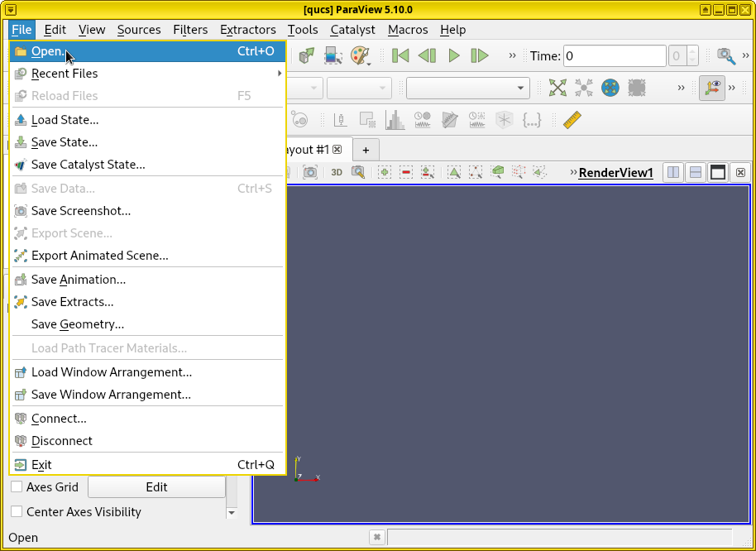The image size is (756, 551).
Task: Select Load State in File menu
Action: point(65,120)
